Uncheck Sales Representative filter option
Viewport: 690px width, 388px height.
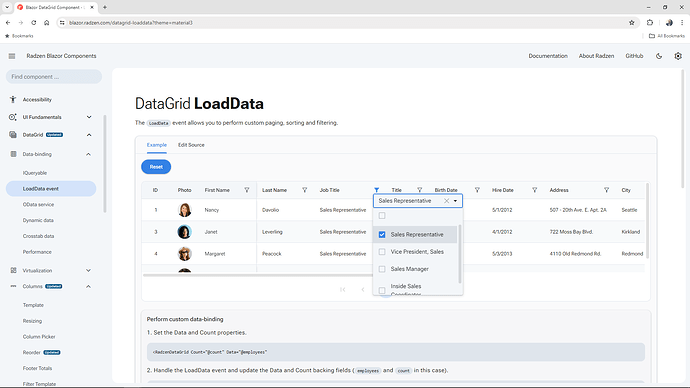click(382, 234)
